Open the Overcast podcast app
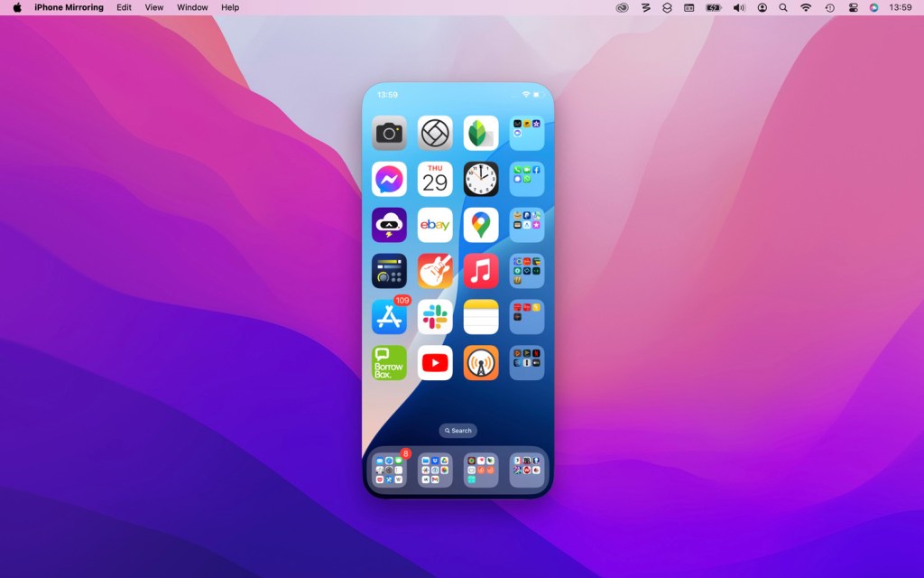The image size is (924, 578). (481, 363)
